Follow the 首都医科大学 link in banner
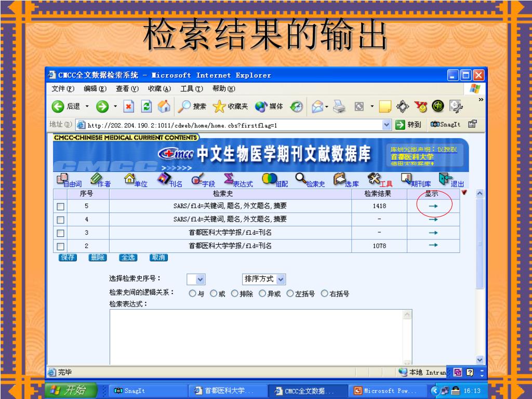 coord(412,157)
